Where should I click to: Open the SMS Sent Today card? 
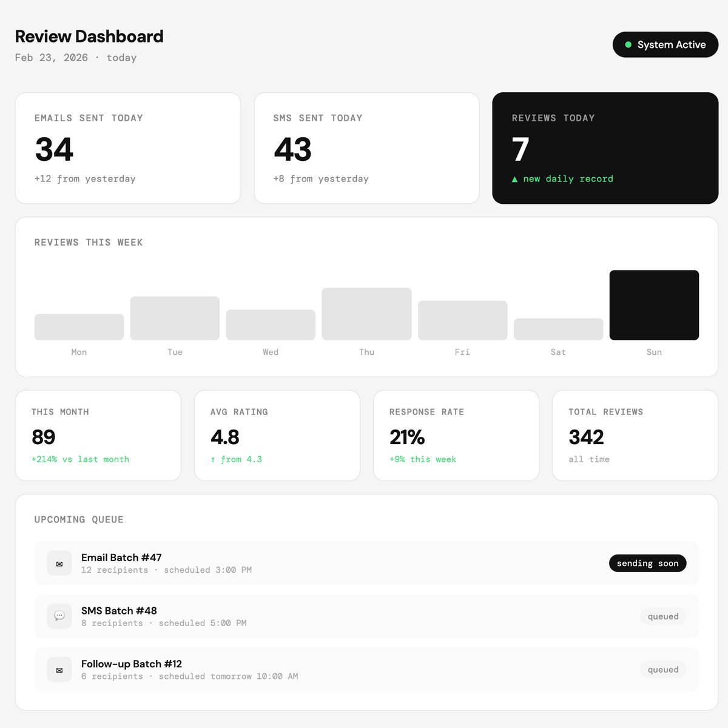pos(366,148)
